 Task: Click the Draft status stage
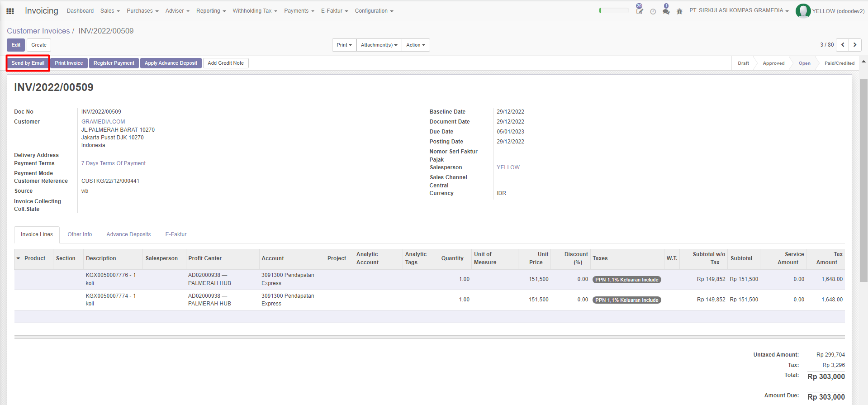tap(743, 63)
